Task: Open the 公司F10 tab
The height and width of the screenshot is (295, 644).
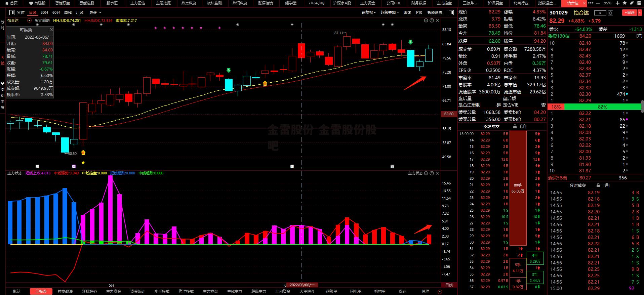Action: (393, 3)
